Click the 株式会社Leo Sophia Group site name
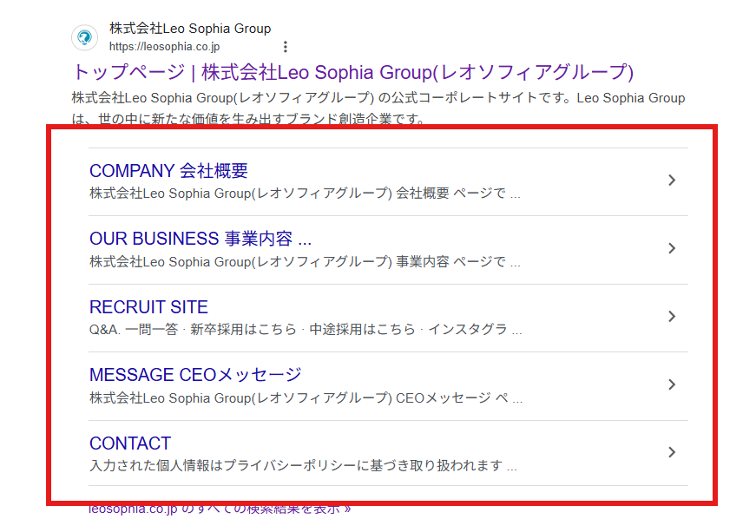756x532 pixels. coord(190,29)
